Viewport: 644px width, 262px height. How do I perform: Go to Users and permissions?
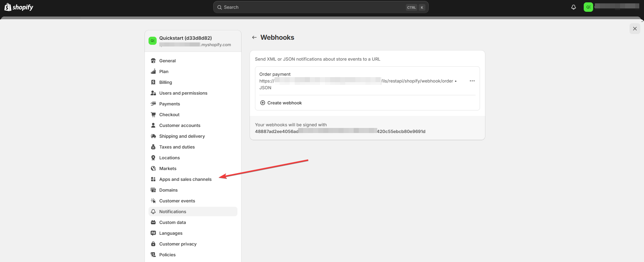183,93
